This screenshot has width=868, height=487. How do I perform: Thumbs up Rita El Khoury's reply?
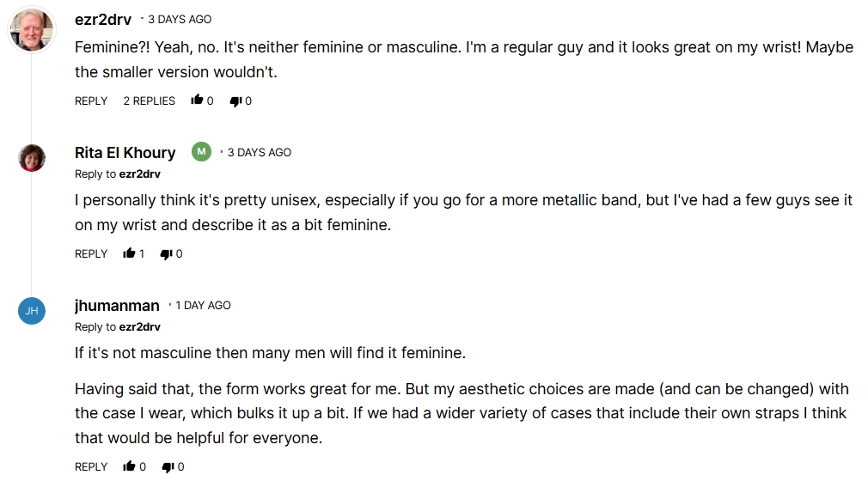pyautogui.click(x=130, y=253)
